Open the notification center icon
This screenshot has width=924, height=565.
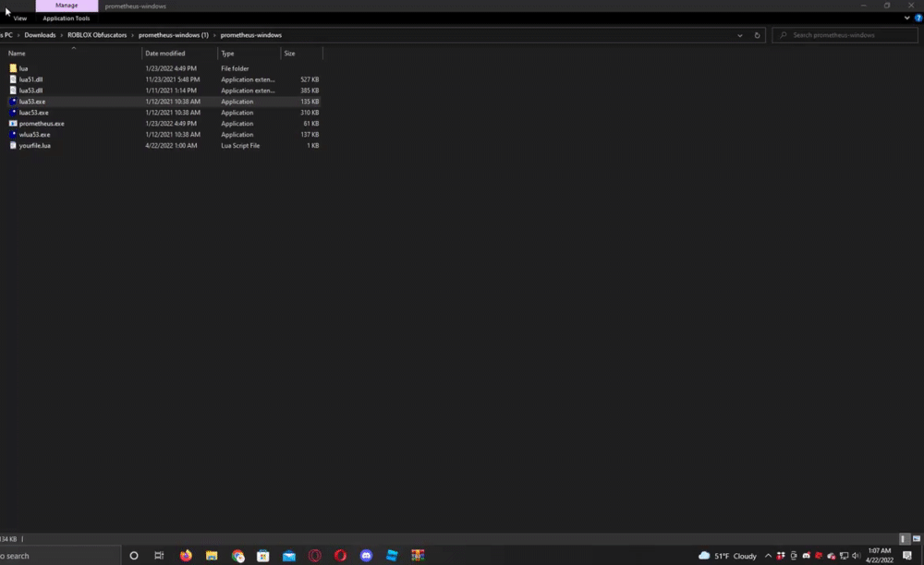click(907, 556)
